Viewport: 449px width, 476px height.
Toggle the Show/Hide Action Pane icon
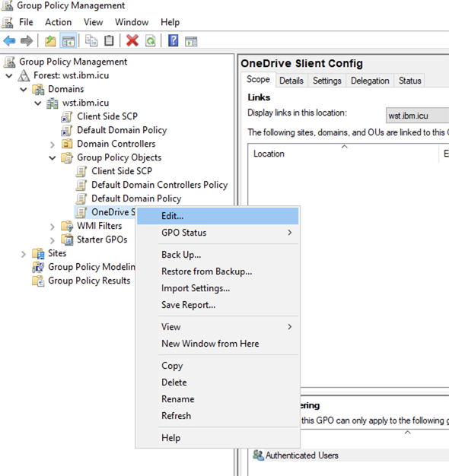pos(191,41)
